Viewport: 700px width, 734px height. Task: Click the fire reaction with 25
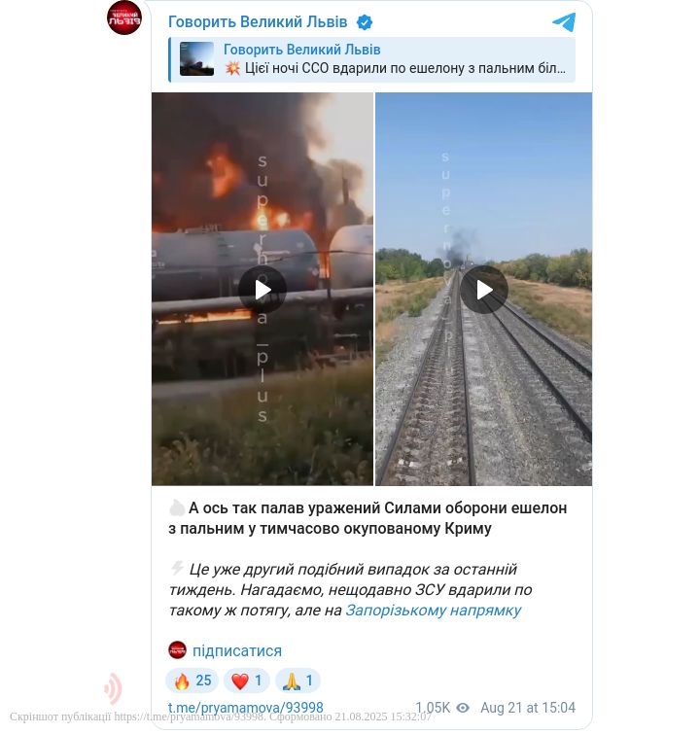coord(192,681)
